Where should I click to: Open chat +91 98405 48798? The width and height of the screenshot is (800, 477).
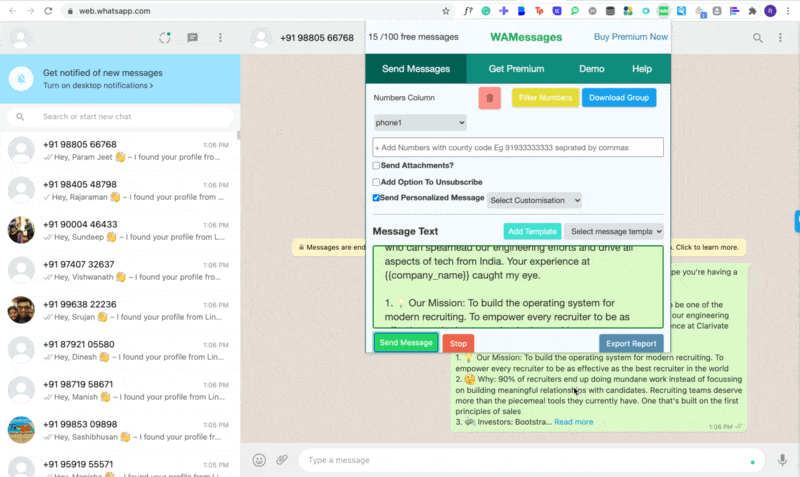[x=120, y=190]
